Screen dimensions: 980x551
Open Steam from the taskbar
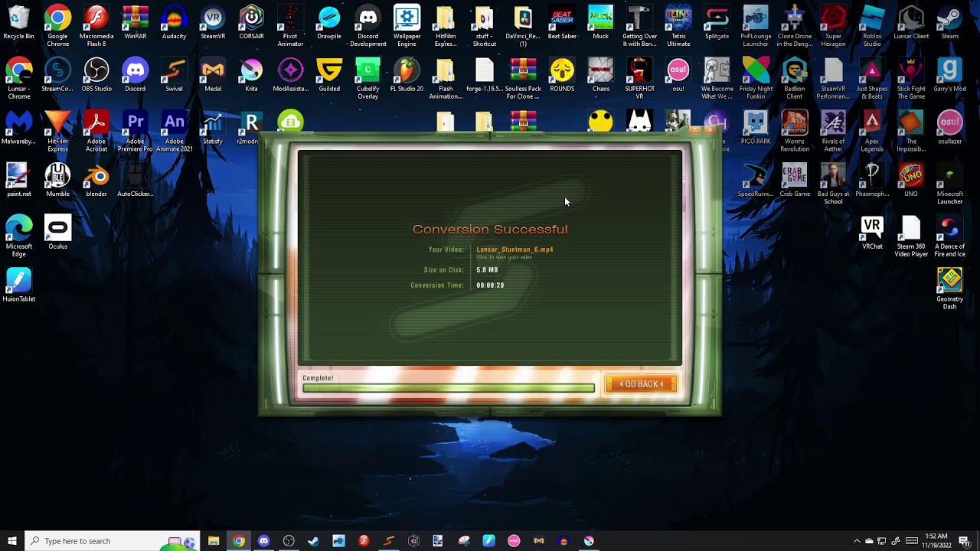pyautogui.click(x=314, y=541)
